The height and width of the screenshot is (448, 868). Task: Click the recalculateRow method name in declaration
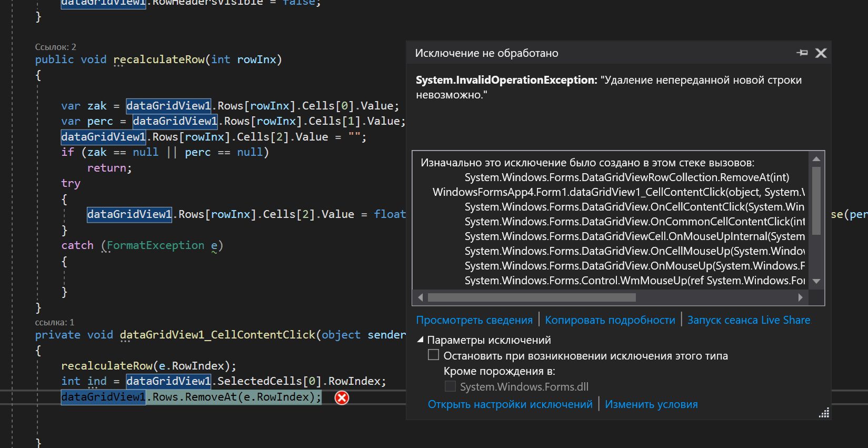(x=159, y=59)
